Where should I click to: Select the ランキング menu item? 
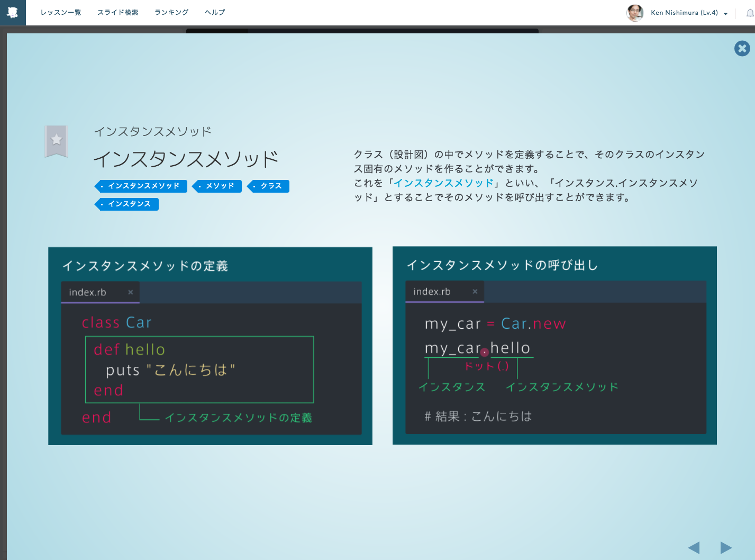tap(171, 12)
